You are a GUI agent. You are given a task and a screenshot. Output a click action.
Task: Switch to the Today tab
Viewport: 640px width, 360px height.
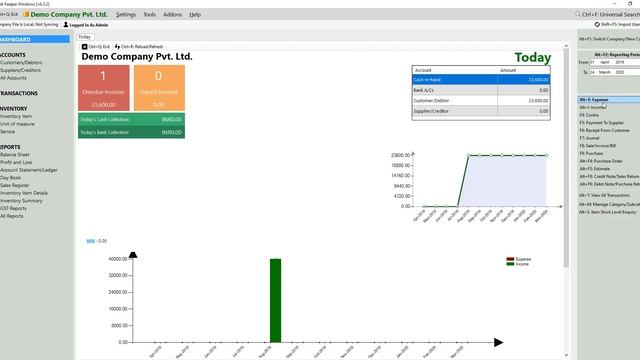coord(85,37)
